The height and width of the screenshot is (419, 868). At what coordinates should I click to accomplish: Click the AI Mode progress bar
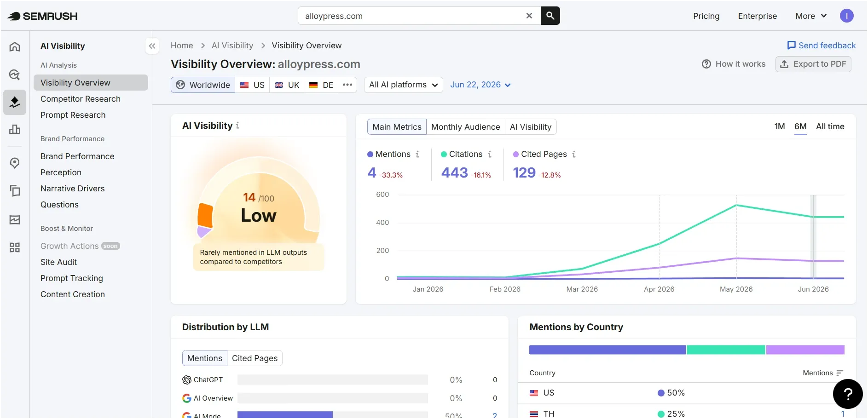coord(333,415)
